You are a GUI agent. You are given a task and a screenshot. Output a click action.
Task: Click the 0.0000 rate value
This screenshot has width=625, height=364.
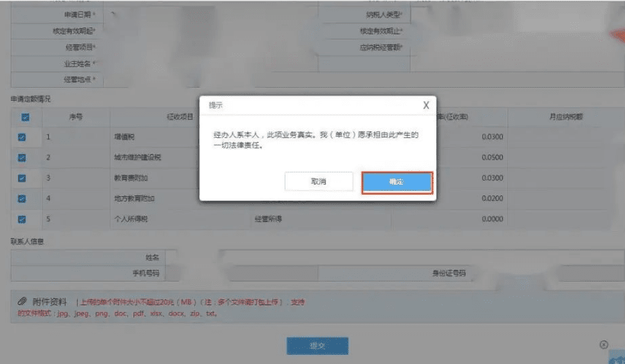(492, 219)
